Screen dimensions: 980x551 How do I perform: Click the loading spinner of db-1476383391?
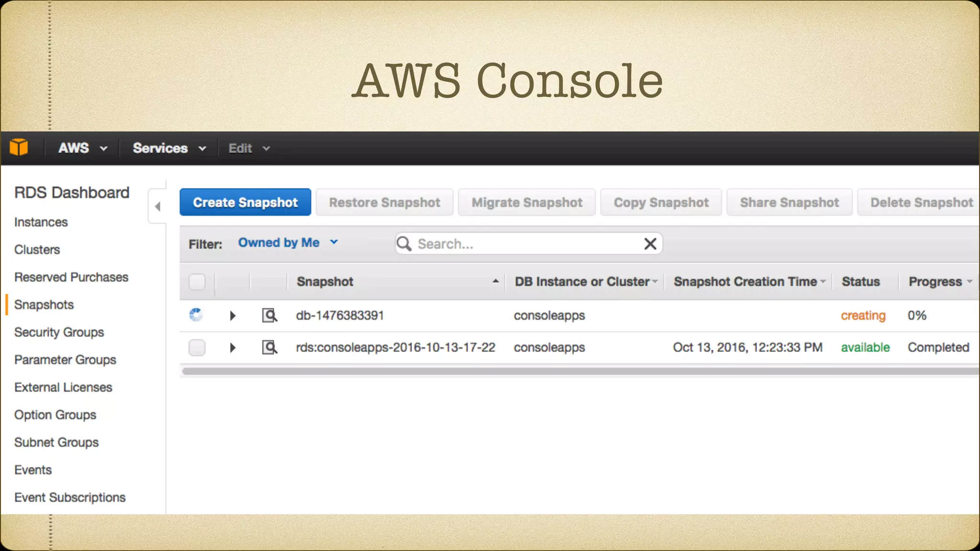pos(196,315)
